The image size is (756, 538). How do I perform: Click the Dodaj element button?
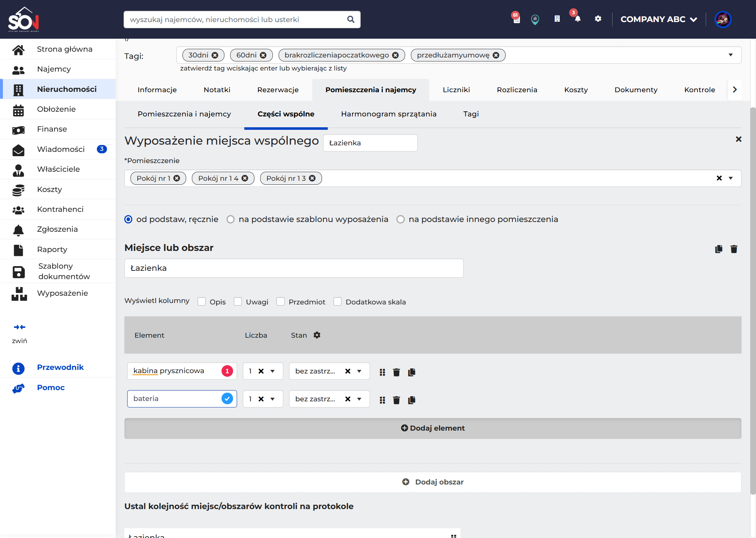click(433, 428)
